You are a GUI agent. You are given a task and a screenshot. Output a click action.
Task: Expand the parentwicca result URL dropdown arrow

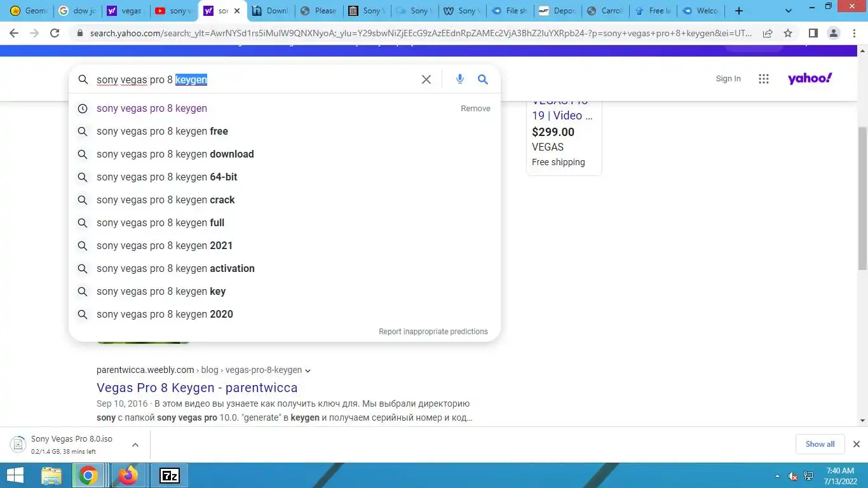308,370
